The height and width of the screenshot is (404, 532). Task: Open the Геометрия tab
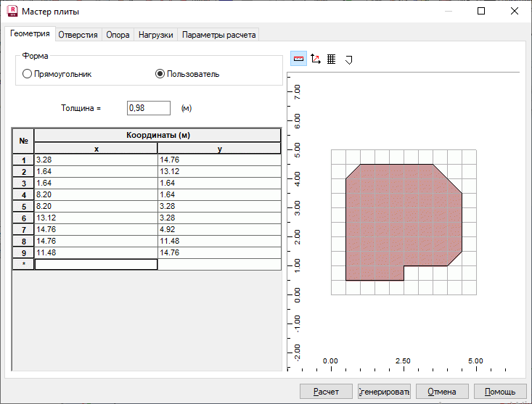point(30,34)
